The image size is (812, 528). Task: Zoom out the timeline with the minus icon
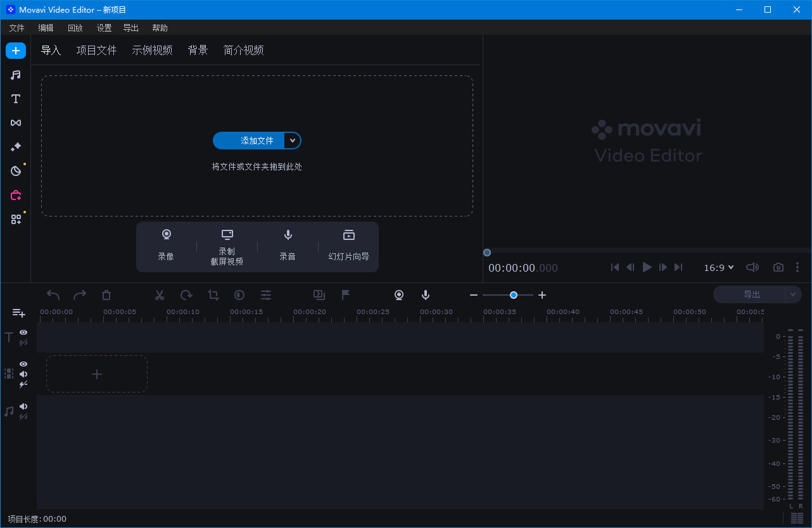click(474, 295)
